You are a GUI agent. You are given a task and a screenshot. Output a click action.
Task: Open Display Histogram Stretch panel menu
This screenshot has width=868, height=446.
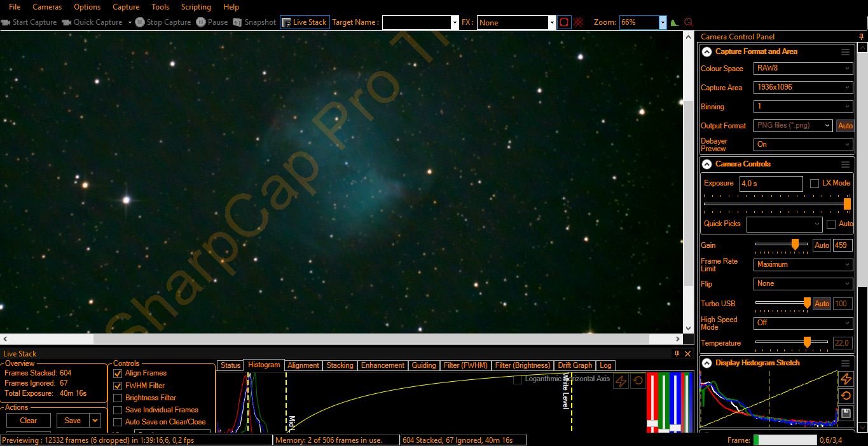(x=845, y=363)
